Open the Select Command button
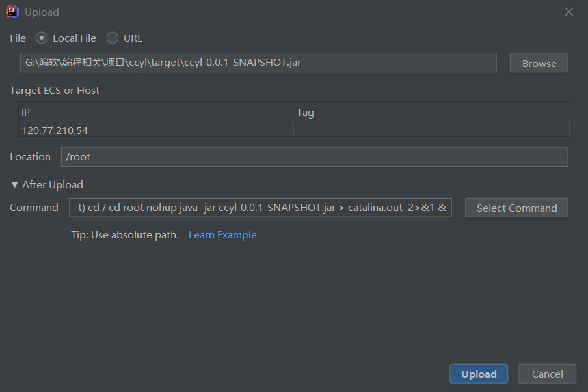Screen dimensions: 588x392 [516, 208]
